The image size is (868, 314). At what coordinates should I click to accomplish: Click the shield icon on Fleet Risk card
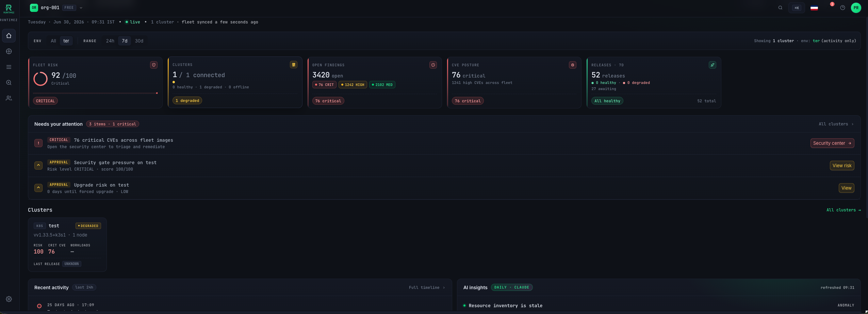pyautogui.click(x=154, y=65)
